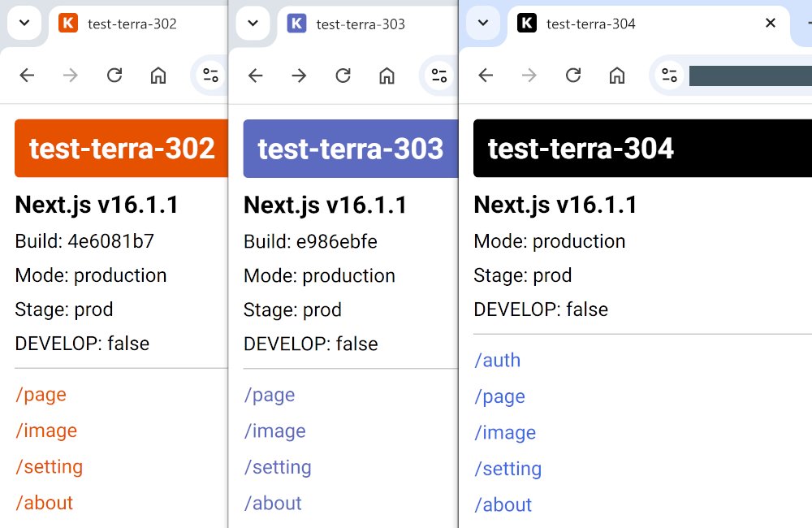
Task: Go forward in the test-terra-302 window
Action: point(71,76)
